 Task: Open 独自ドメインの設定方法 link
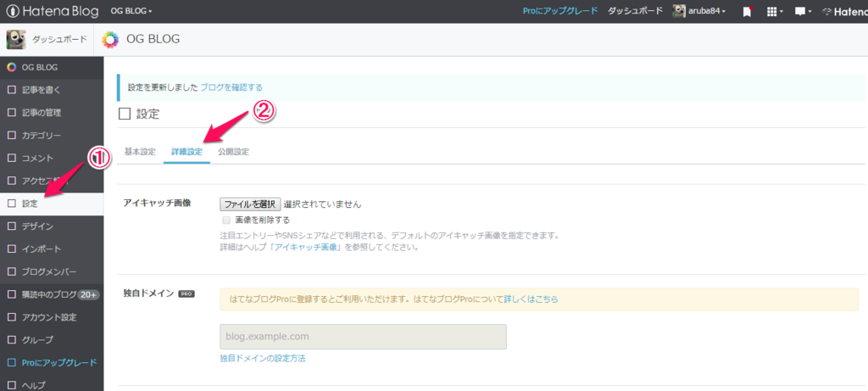pos(263,358)
